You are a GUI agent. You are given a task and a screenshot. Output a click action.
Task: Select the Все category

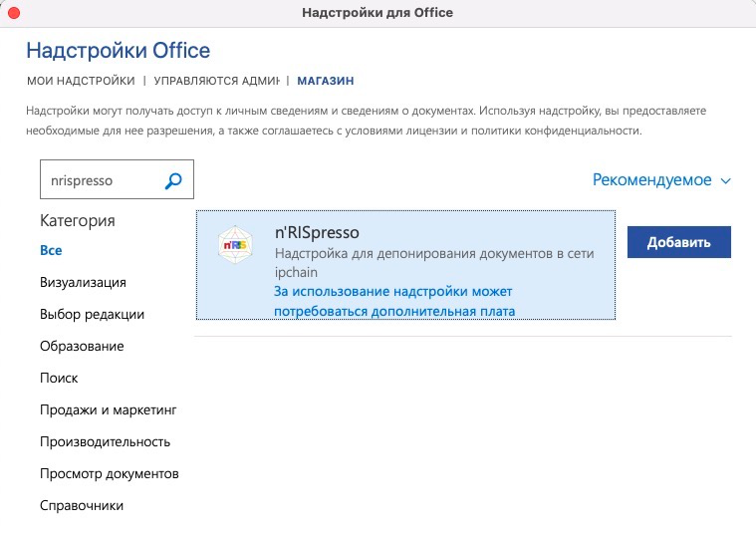[51, 250]
